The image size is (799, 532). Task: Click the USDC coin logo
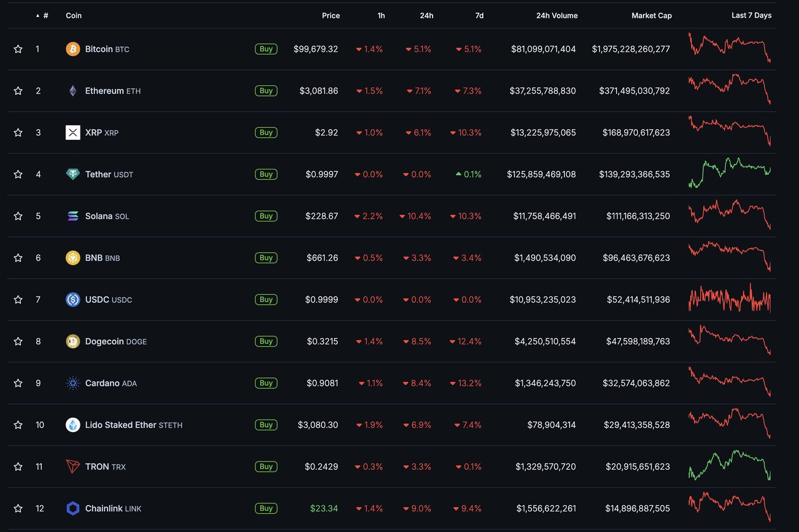click(x=73, y=299)
